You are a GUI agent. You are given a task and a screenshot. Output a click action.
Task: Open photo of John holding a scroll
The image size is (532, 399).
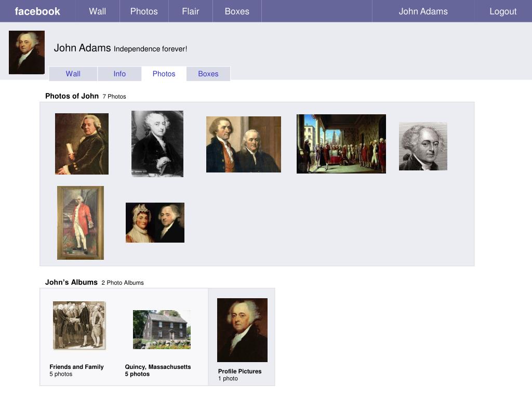(82, 144)
